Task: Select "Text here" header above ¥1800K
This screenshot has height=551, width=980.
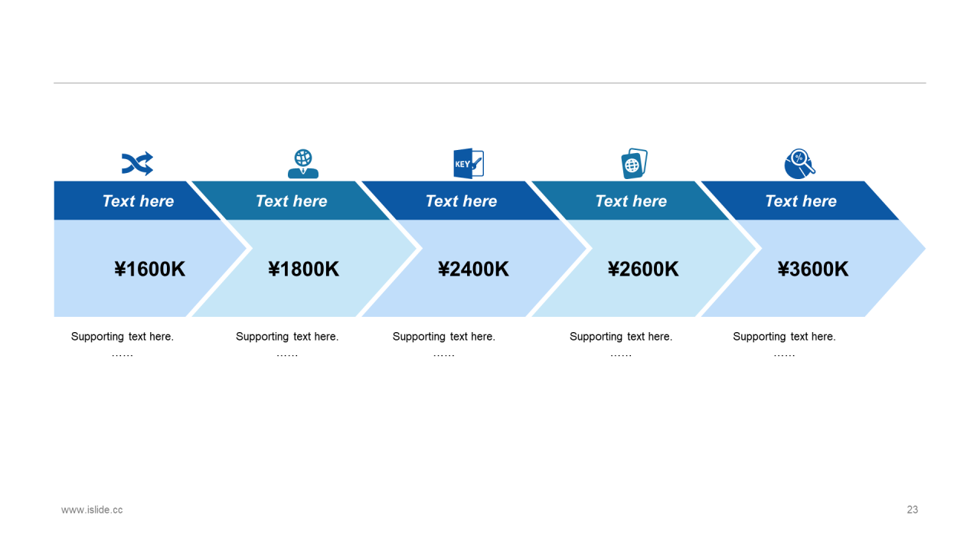Action: [291, 201]
